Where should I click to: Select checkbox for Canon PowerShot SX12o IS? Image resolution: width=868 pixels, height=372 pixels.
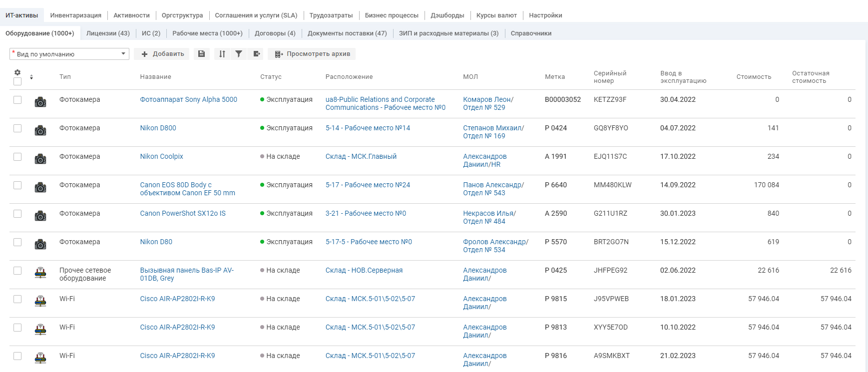(x=17, y=214)
